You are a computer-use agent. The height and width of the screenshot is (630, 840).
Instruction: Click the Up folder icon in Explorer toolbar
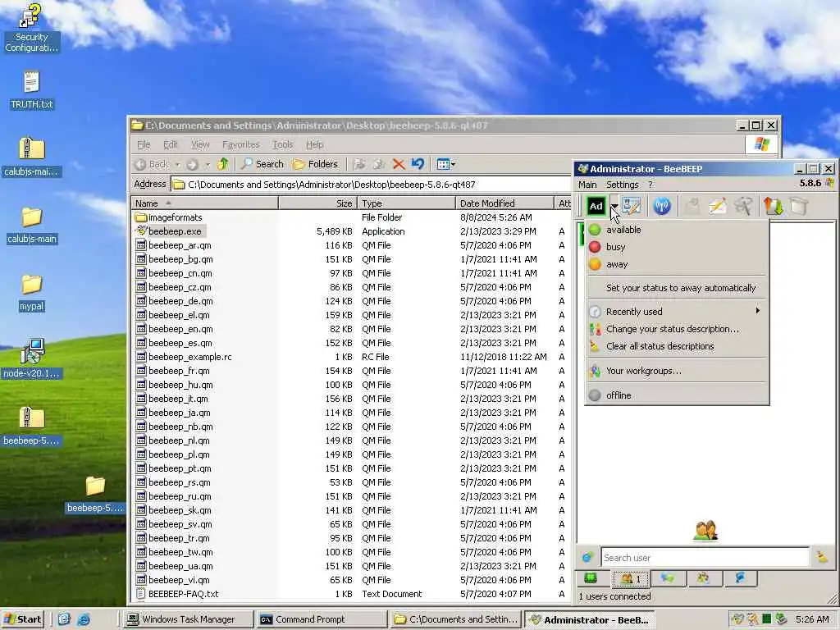222,164
